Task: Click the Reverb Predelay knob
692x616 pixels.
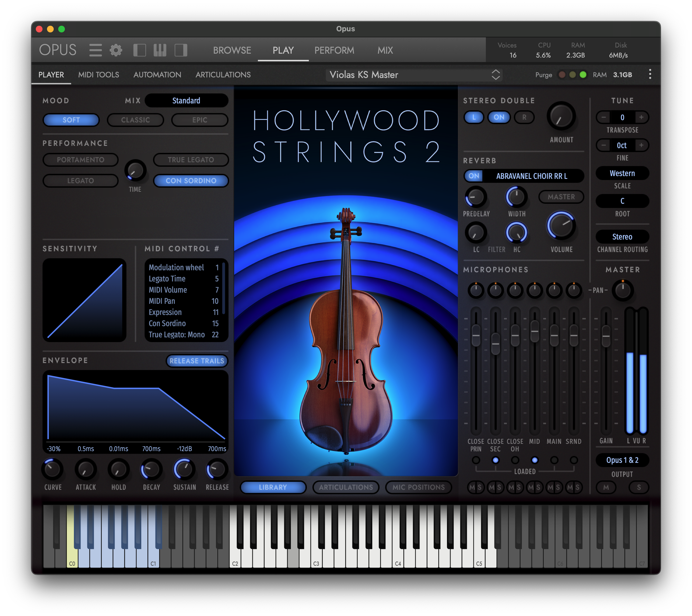Action: click(476, 197)
